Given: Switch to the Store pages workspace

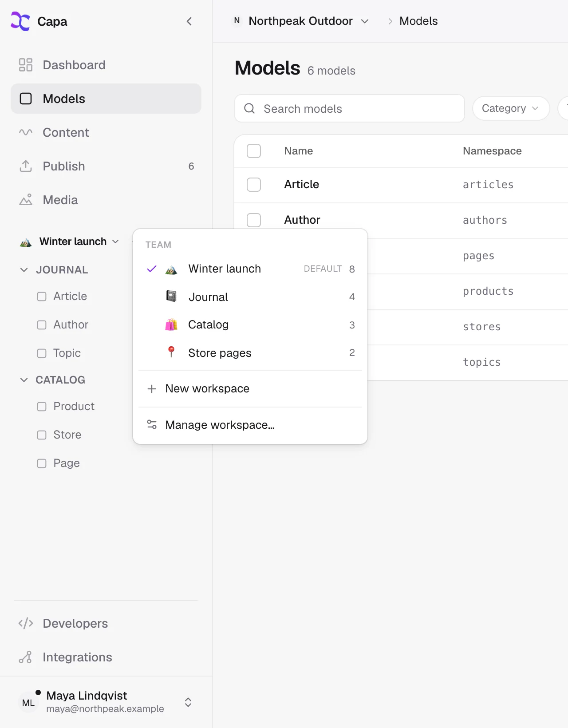Looking at the screenshot, I should (x=250, y=352).
